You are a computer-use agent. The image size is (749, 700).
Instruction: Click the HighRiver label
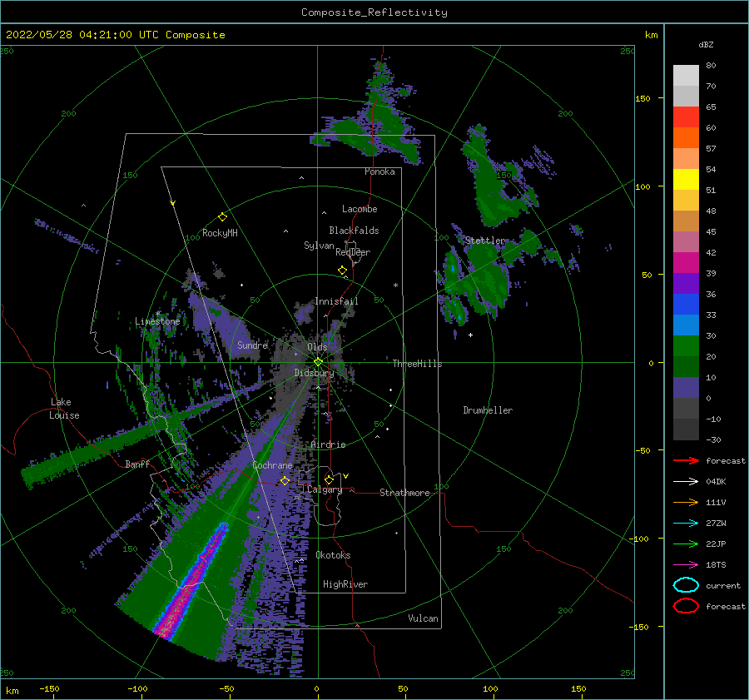tap(345, 584)
